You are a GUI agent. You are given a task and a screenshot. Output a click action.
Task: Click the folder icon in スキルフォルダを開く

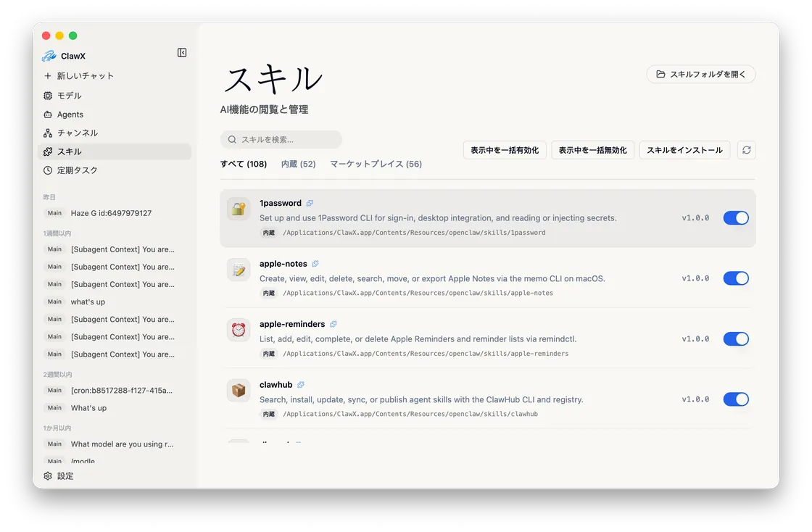660,74
